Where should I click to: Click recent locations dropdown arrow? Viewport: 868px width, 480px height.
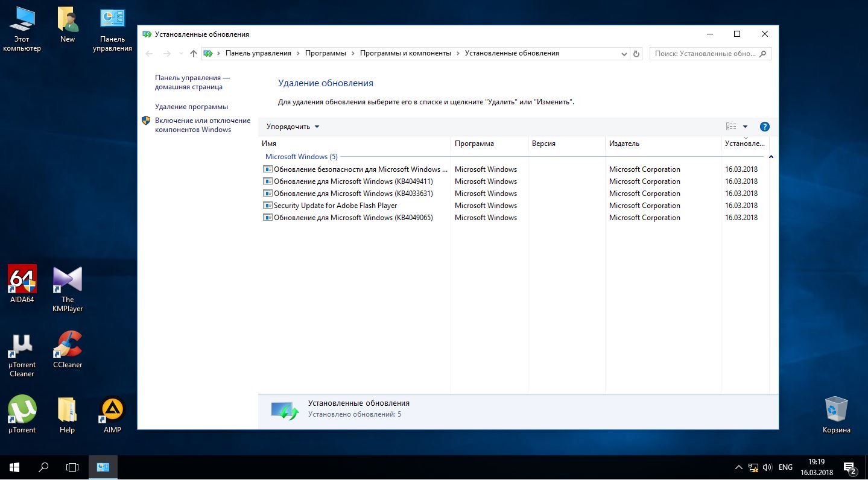click(x=181, y=54)
